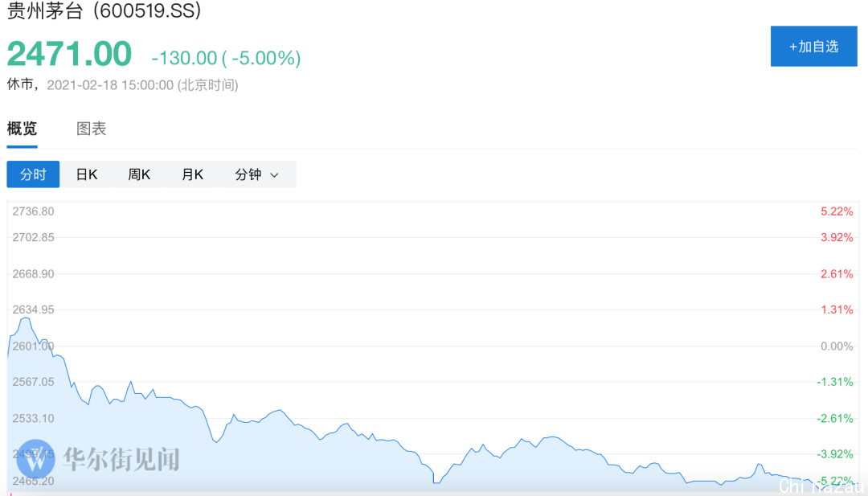Click the 0.00% baseline percentage label
Screen dimensions: 868x496
click(x=837, y=346)
